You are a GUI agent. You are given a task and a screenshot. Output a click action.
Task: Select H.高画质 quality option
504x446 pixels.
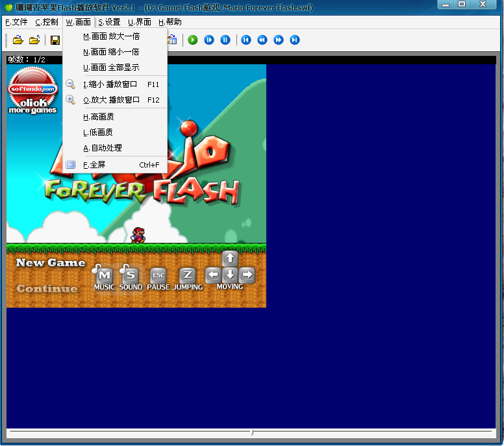[x=115, y=117]
